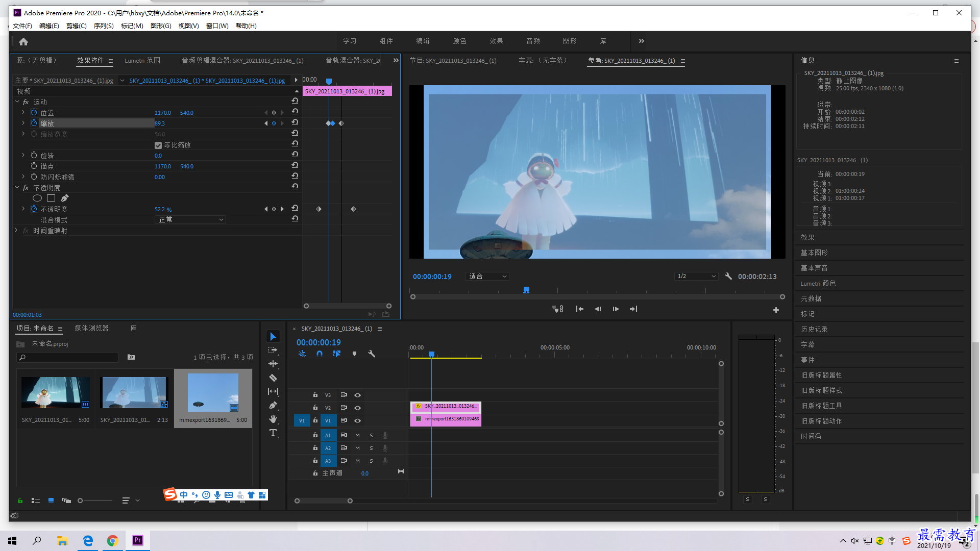Reset the Scale parameter
This screenshot has height=551, width=980.
click(x=295, y=123)
